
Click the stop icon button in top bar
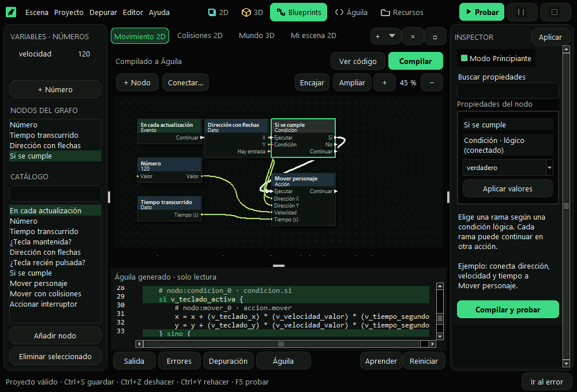click(x=554, y=12)
